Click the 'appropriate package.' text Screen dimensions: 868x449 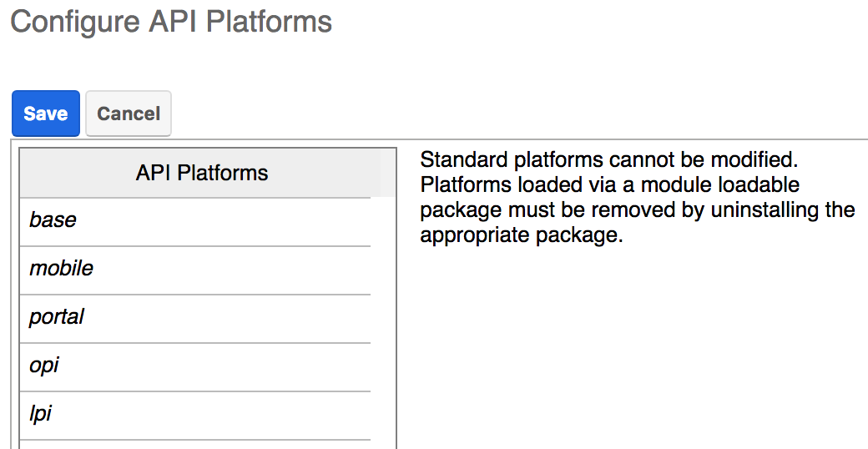coord(522,235)
